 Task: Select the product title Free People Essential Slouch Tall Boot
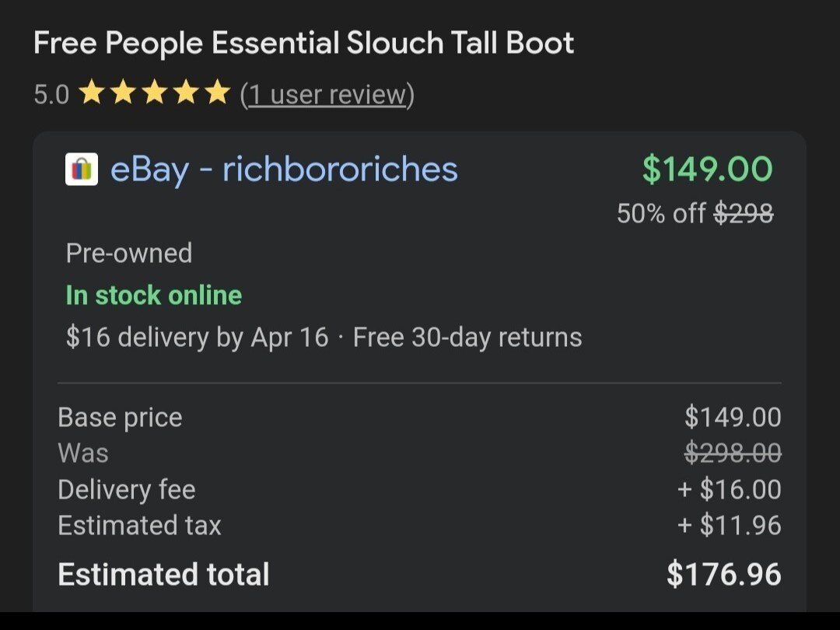click(303, 43)
